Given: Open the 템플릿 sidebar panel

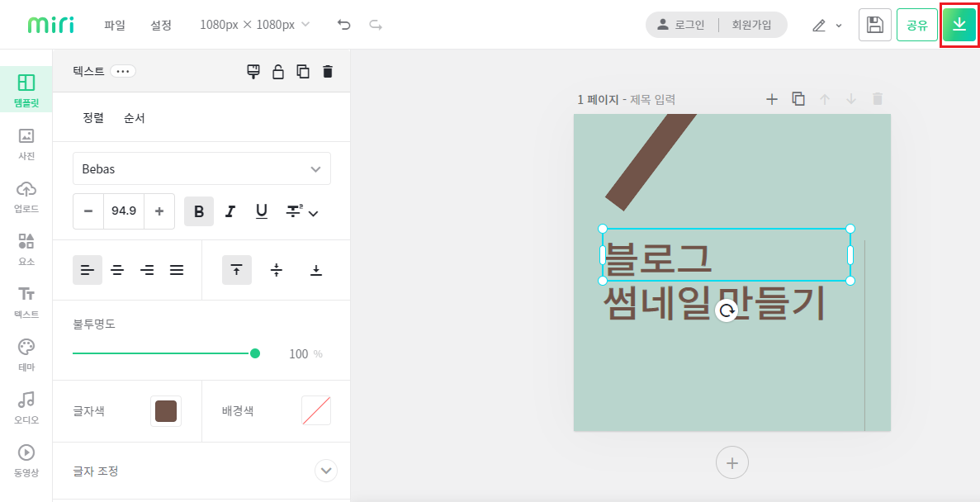Looking at the screenshot, I should pos(26,89).
